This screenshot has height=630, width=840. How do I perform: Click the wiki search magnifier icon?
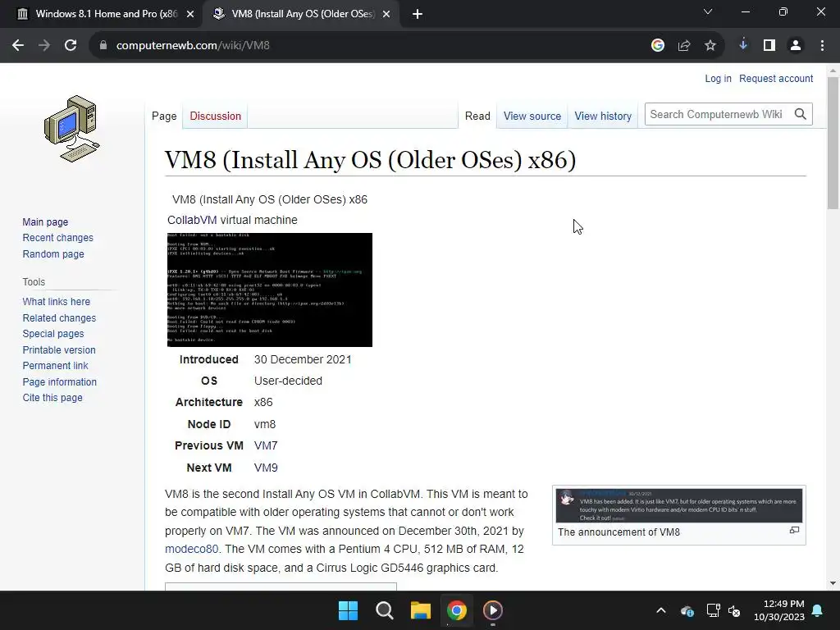801,114
